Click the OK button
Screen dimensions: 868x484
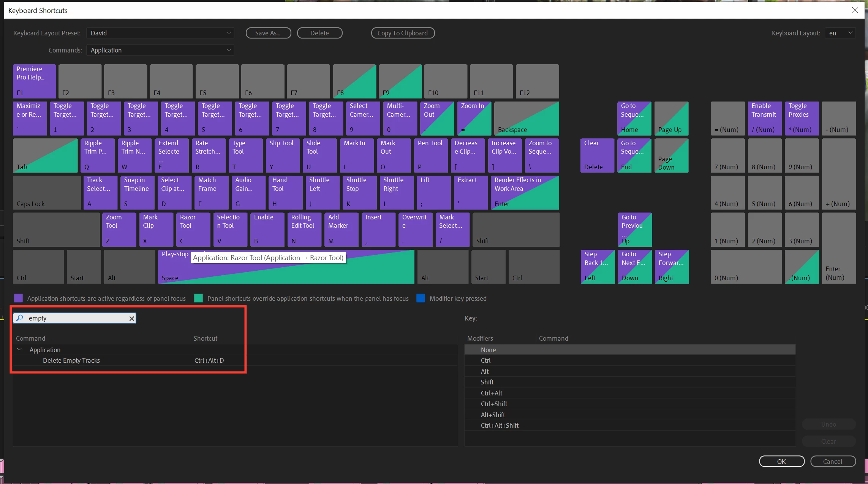(781, 461)
